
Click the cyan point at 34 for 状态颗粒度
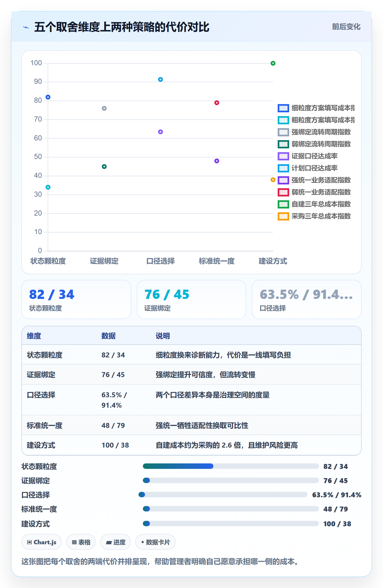[48, 187]
